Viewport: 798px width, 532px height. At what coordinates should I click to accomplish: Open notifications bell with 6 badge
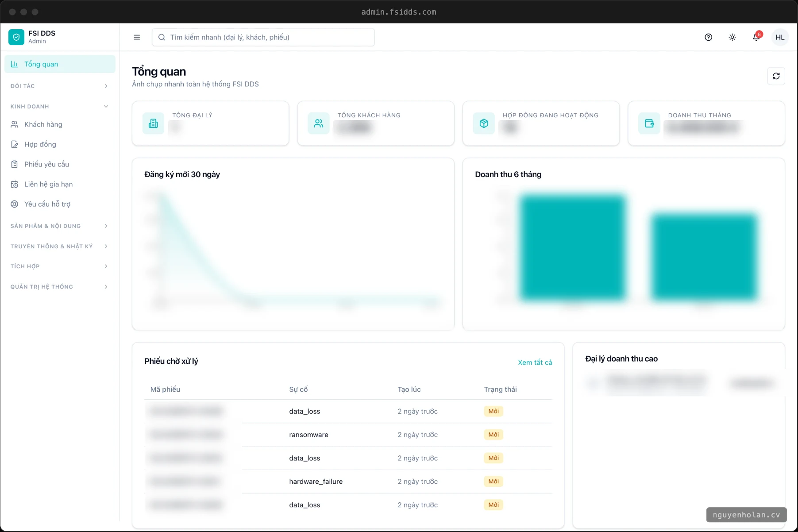coord(756,37)
